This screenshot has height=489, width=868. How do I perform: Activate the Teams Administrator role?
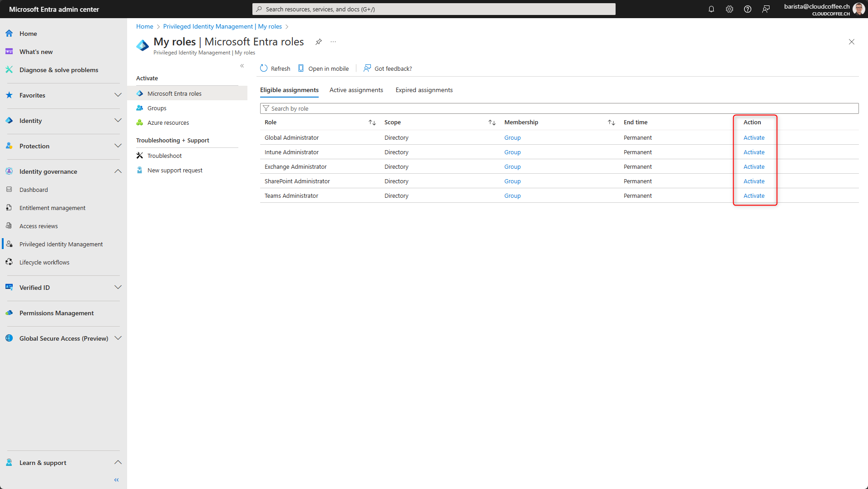[x=754, y=196]
